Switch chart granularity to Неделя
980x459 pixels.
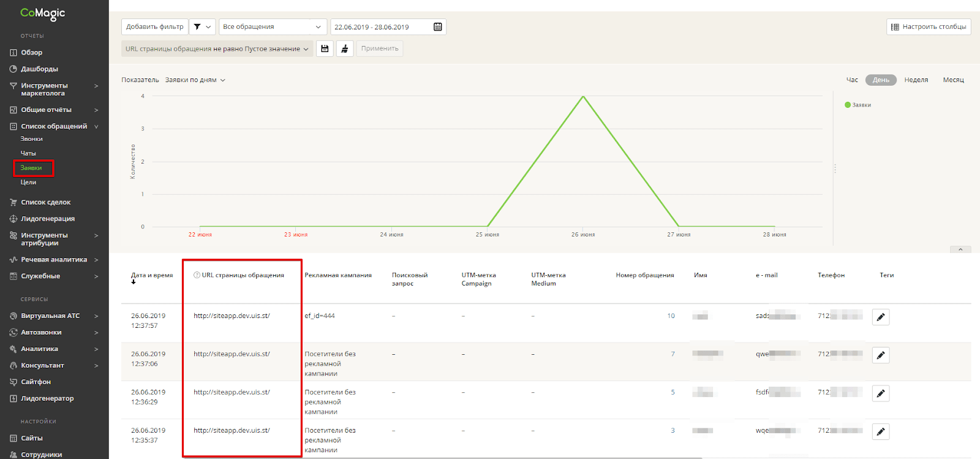916,80
